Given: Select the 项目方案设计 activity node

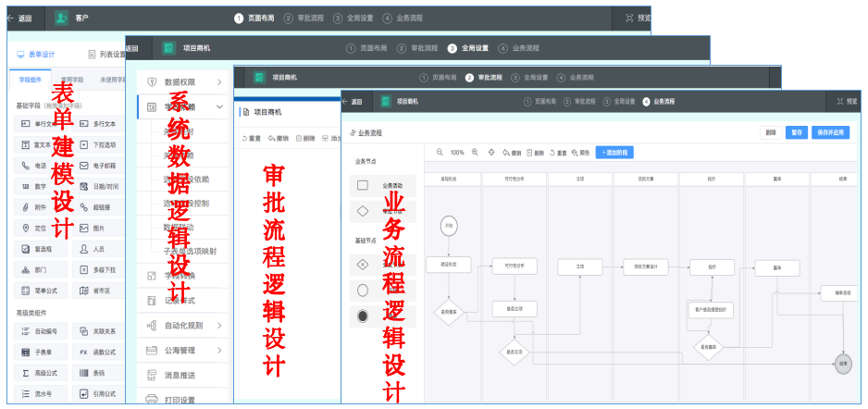Looking at the screenshot, I should click(646, 266).
